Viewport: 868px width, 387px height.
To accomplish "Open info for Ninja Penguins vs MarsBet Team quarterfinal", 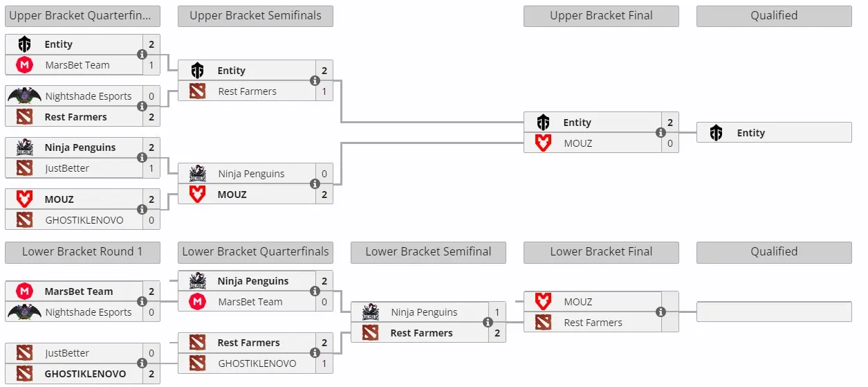I will pos(315,291).
